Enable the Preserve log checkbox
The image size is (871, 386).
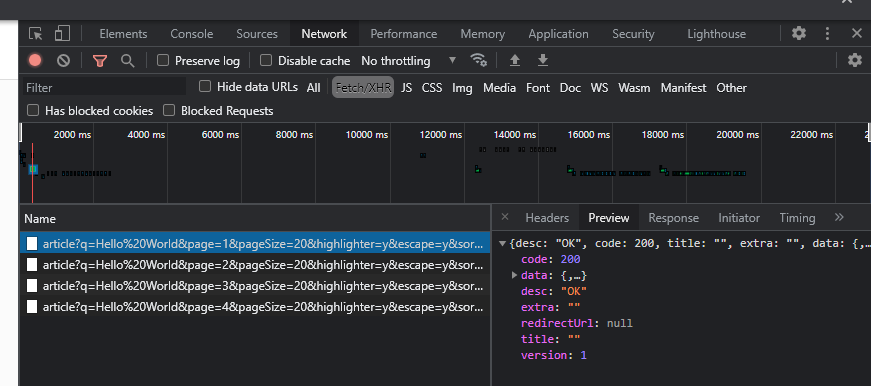pyautogui.click(x=163, y=60)
